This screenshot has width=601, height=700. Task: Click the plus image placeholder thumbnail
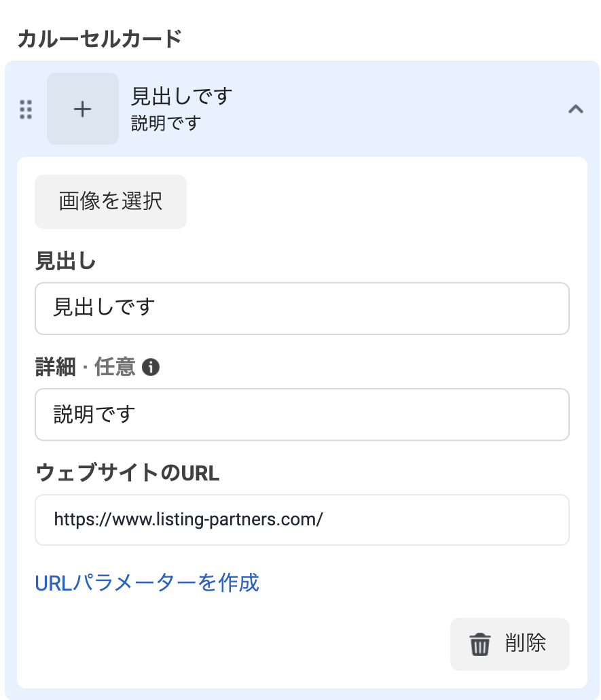pyautogui.click(x=83, y=109)
